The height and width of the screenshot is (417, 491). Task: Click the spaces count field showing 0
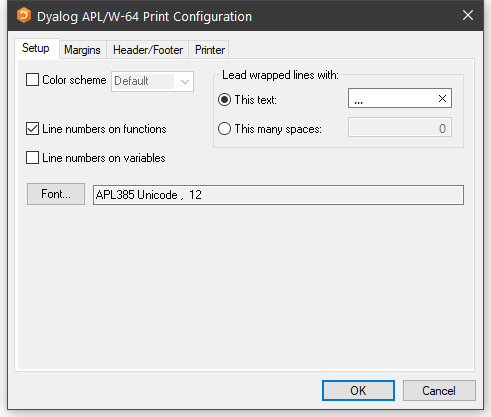[x=400, y=127]
